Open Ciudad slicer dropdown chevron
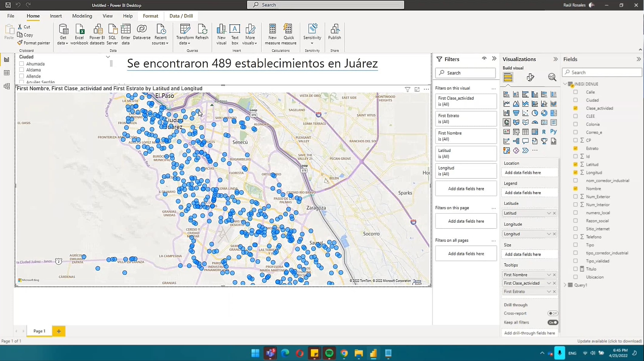Viewport: 644px width, 361px height. (x=108, y=57)
